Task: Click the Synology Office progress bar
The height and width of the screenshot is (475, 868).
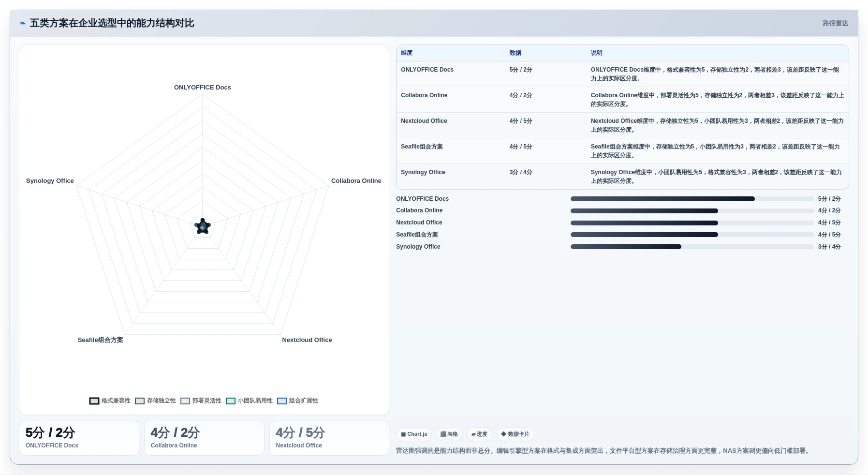Action: pyautogui.click(x=692, y=247)
